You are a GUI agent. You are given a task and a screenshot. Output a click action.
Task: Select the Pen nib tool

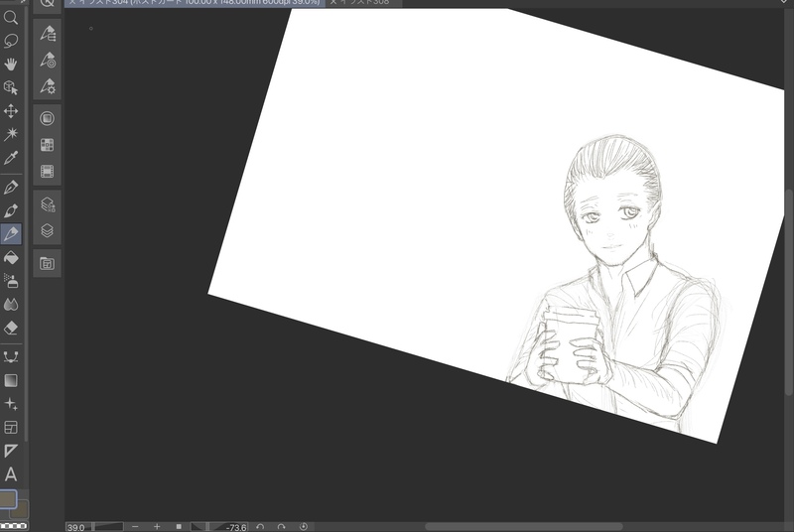(11, 187)
